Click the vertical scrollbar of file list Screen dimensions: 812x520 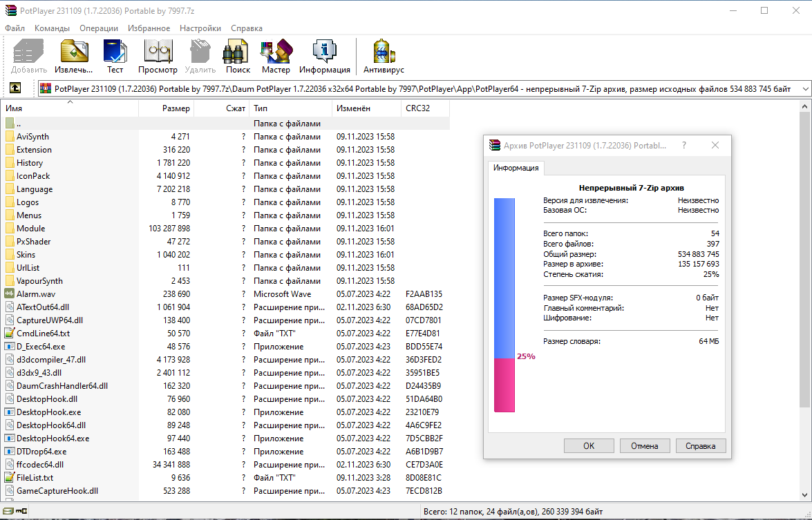(x=805, y=259)
